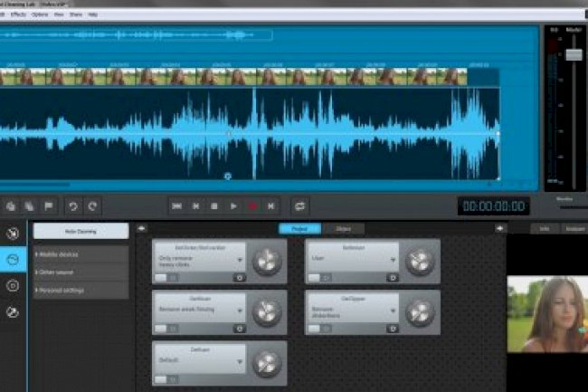The image size is (588, 392).
Task: Open DeNoiser settings gear icon
Action: (394, 277)
